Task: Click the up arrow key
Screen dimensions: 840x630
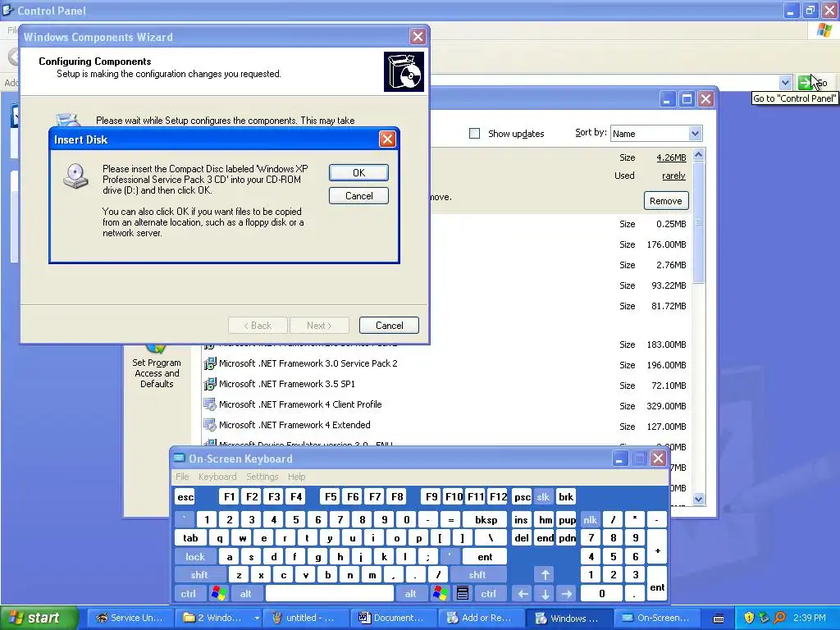Action: click(x=545, y=575)
